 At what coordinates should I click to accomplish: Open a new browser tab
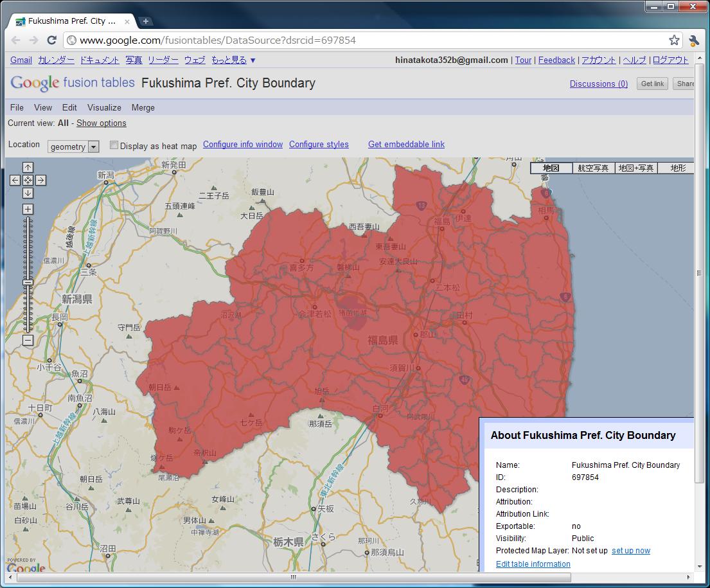tap(146, 21)
